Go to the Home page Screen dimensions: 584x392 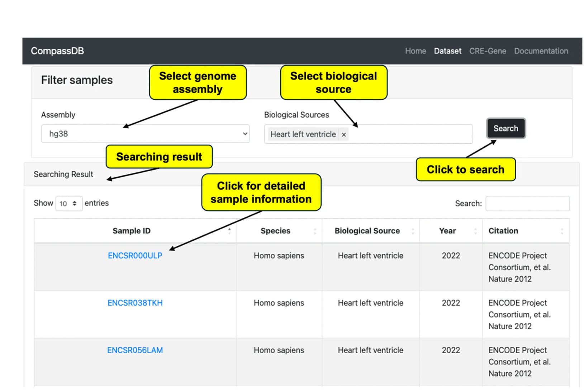(416, 51)
